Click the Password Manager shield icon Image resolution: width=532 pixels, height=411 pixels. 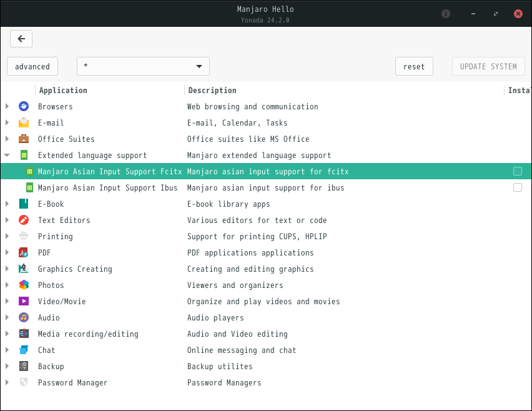(x=24, y=382)
